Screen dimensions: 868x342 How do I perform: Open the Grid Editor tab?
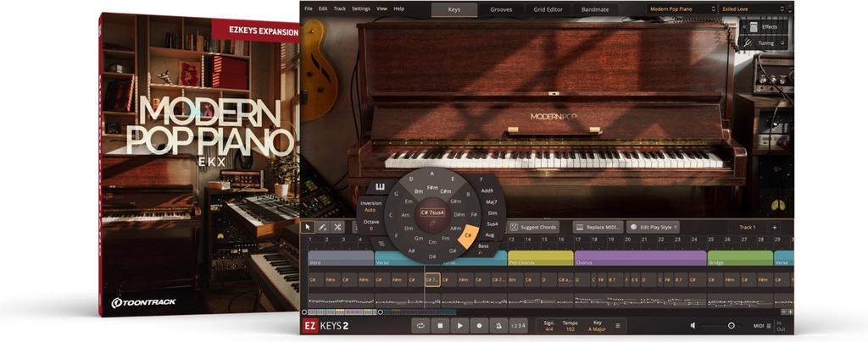[x=548, y=9]
